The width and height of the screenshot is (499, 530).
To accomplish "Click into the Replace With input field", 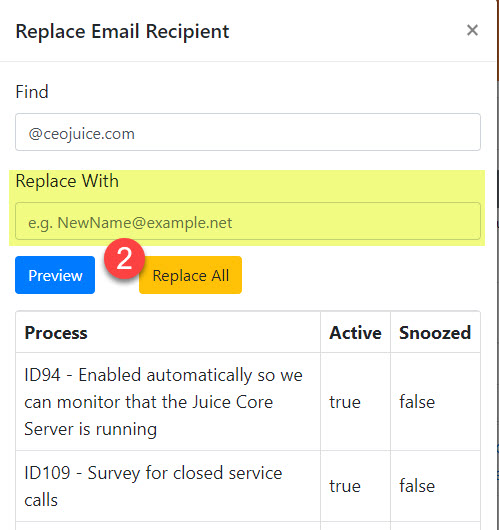I will click(x=248, y=221).
